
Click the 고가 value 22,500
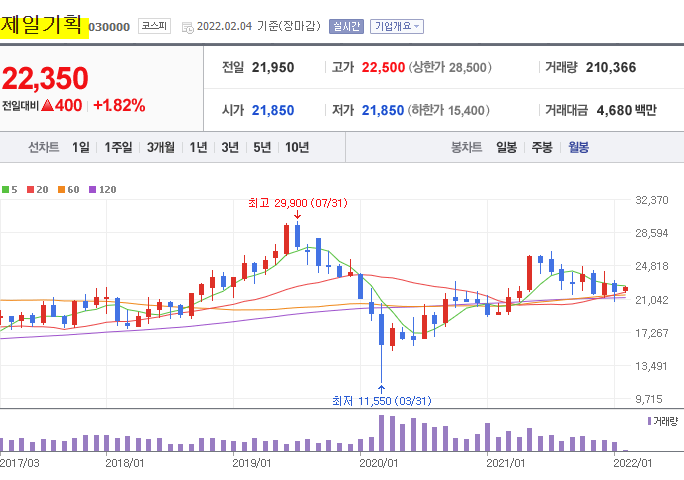pyautogui.click(x=383, y=68)
